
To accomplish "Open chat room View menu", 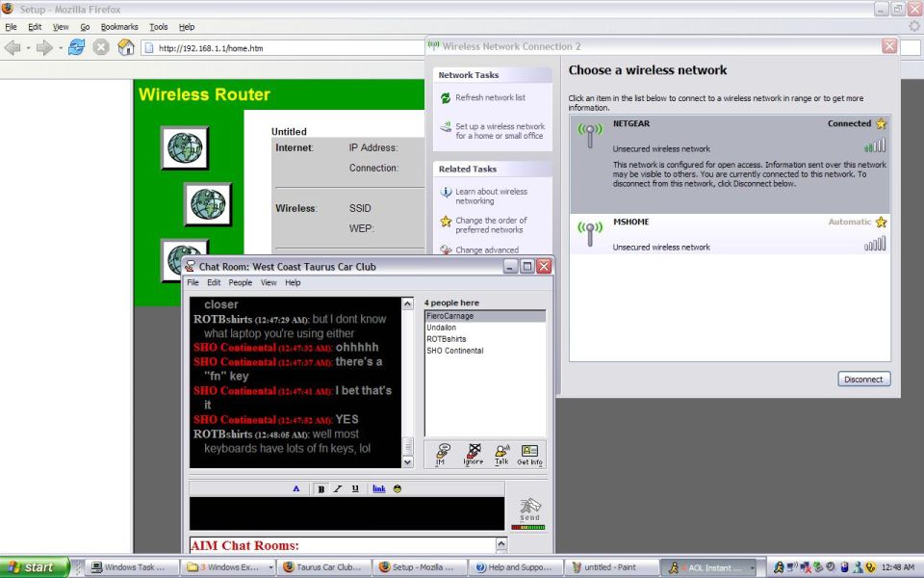I will coord(269,283).
